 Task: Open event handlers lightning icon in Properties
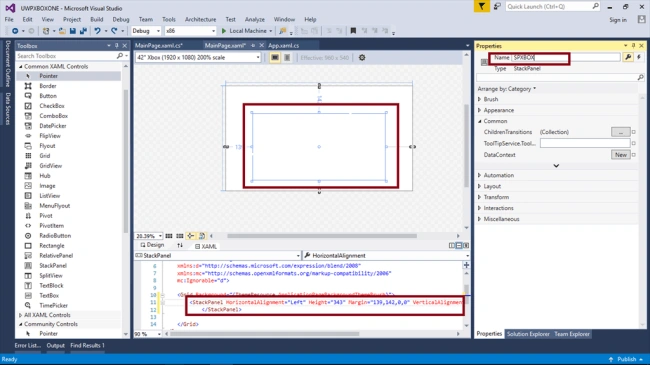coord(639,57)
